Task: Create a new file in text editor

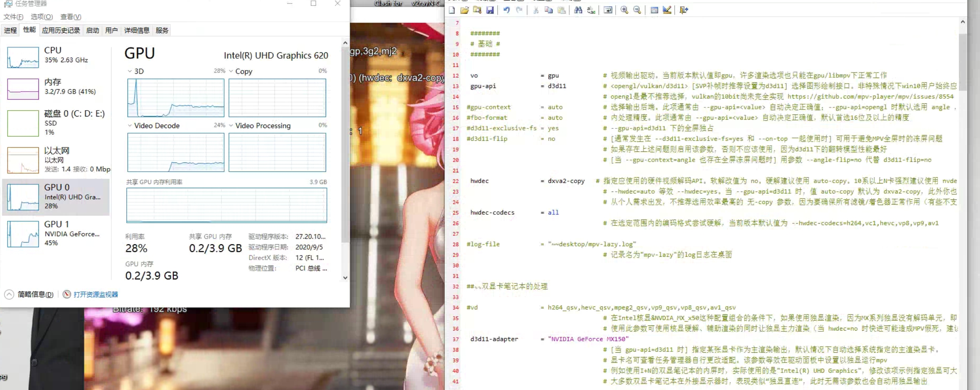Action: click(452, 10)
